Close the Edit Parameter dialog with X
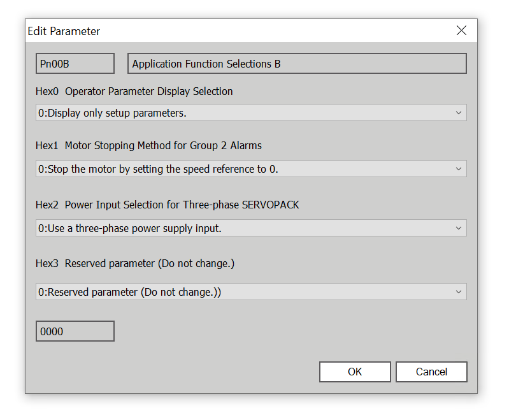 461,31
